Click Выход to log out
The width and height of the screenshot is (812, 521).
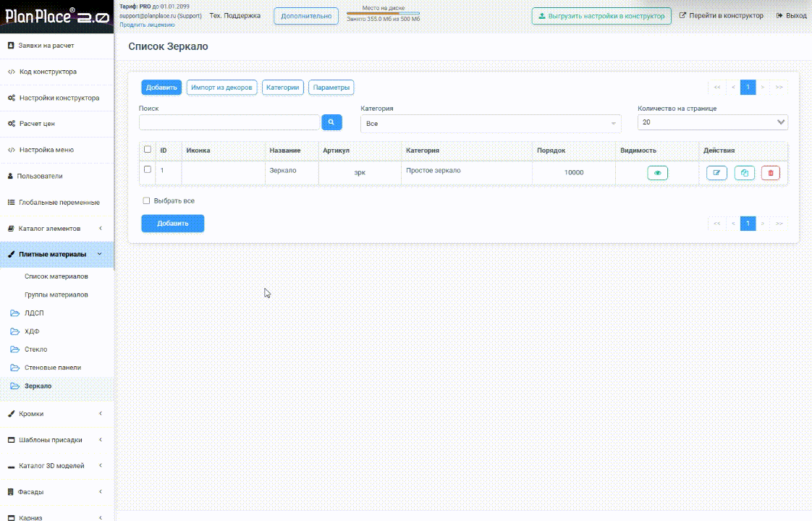[791, 15]
